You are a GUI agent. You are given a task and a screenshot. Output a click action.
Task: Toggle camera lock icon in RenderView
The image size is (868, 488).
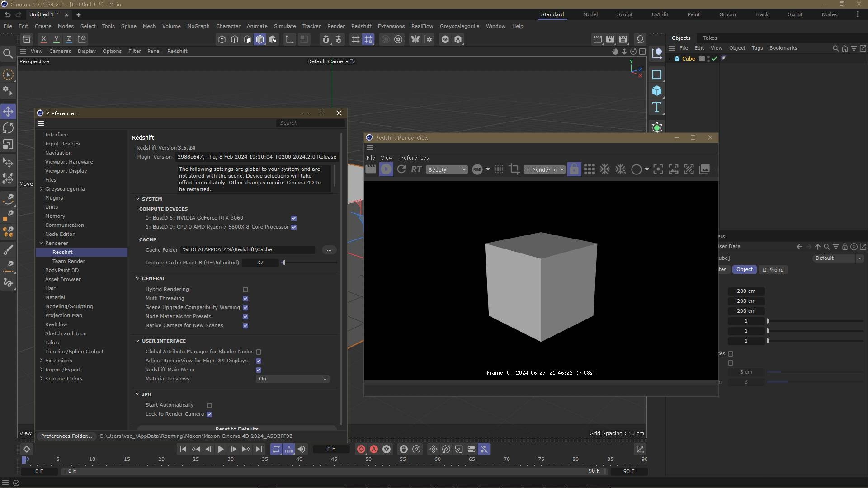coord(574,169)
